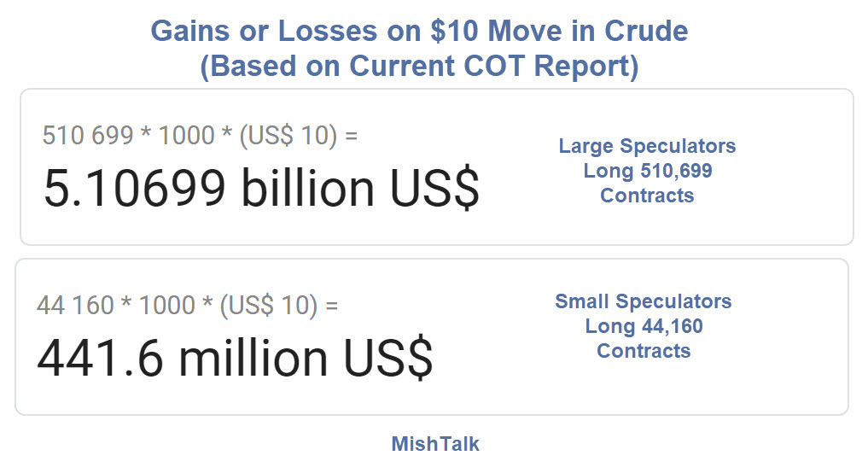Click the '(Based on Current COT Report)' subtitle
This screenshot has height=473, width=868.
[419, 66]
